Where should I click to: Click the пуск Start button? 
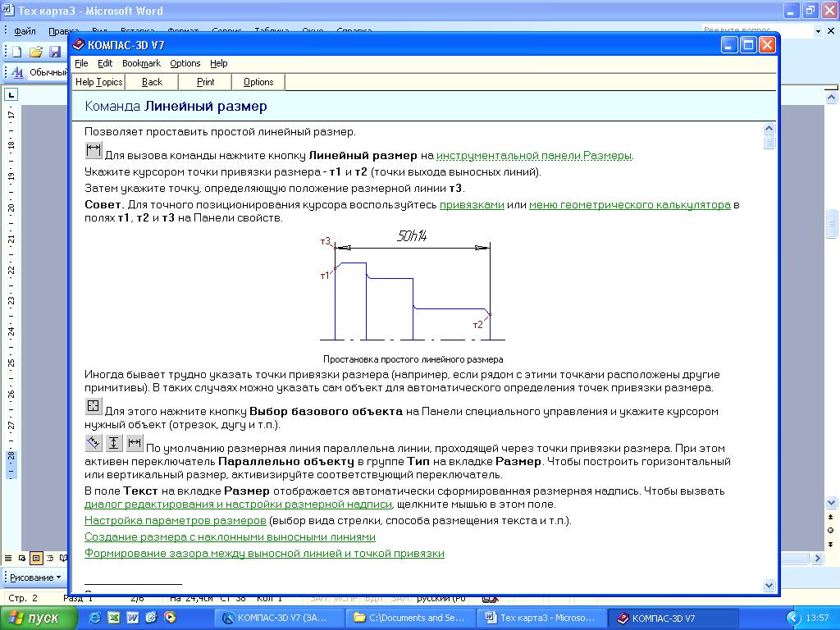[x=38, y=619]
